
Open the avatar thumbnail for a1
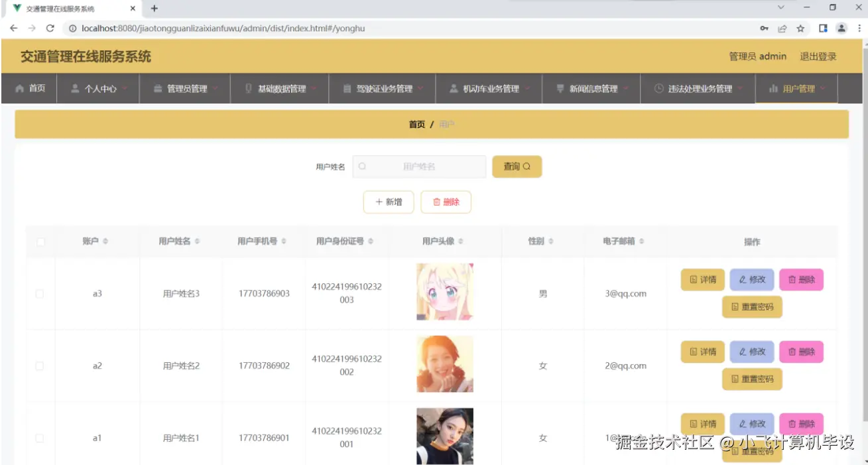click(445, 436)
